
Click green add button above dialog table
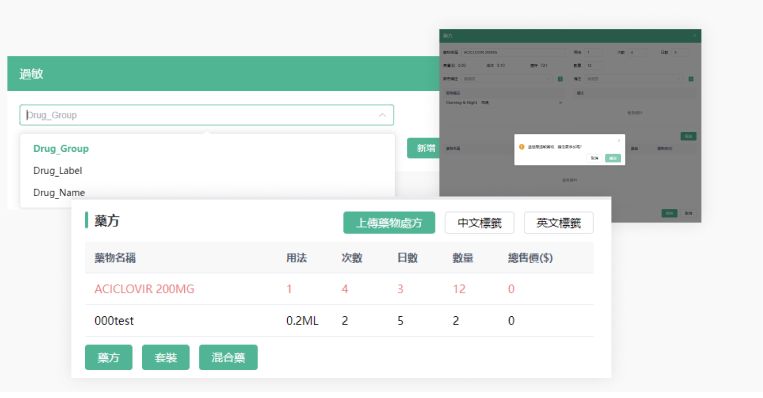coord(689,136)
